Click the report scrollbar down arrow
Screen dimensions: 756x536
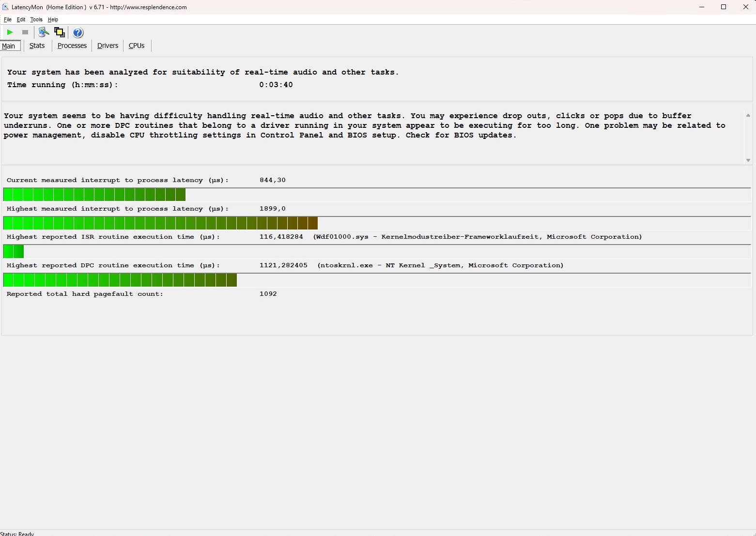748,160
